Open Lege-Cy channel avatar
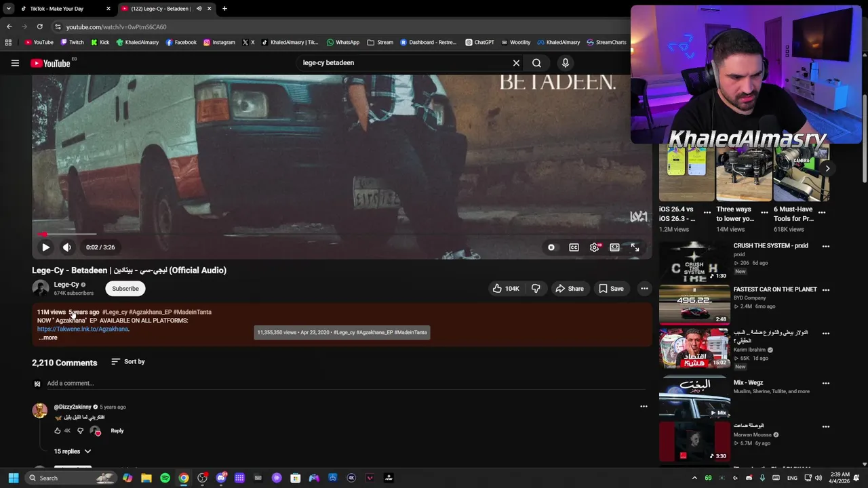The width and height of the screenshot is (868, 488). pyautogui.click(x=41, y=289)
